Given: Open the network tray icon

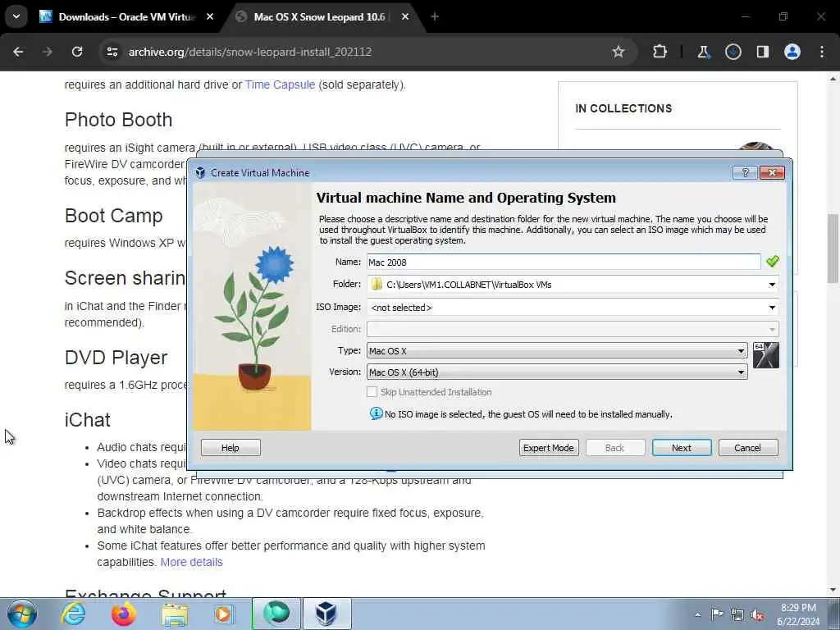Looking at the screenshot, I should tap(737, 614).
